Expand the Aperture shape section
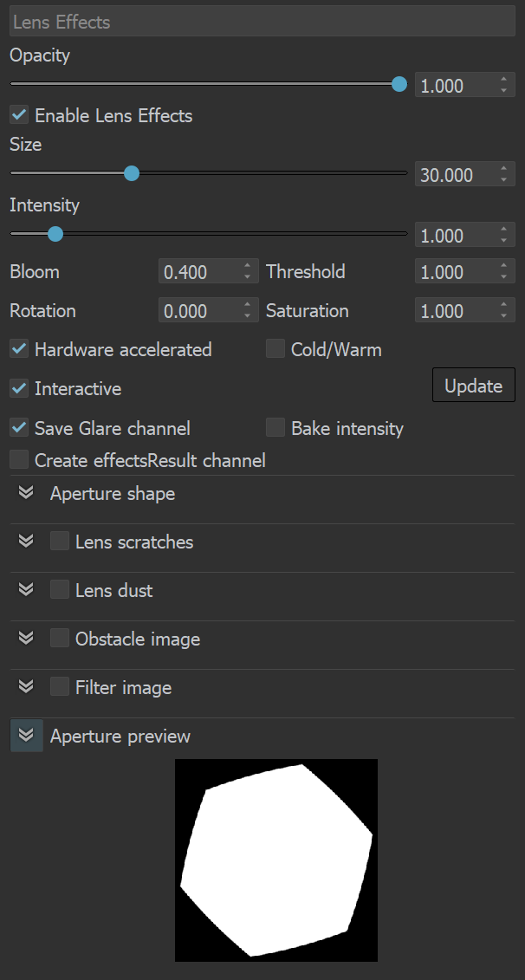The width and height of the screenshot is (525, 980). pyautogui.click(x=25, y=493)
